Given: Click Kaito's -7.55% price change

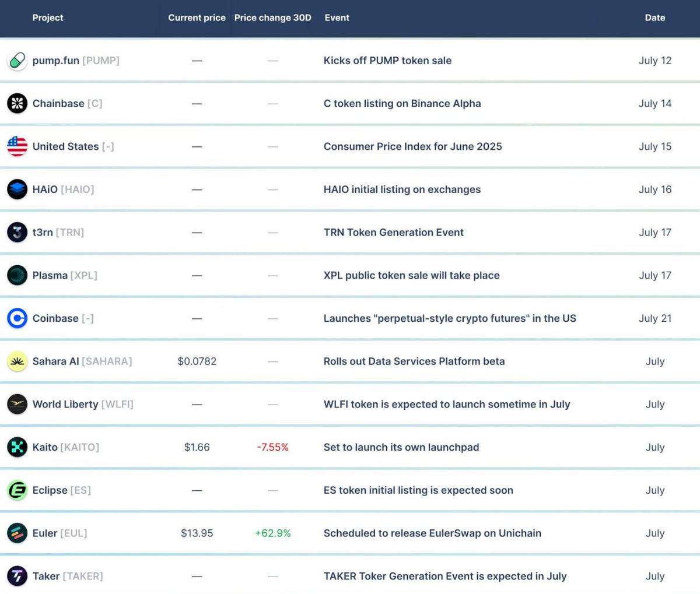Looking at the screenshot, I should tap(273, 447).
